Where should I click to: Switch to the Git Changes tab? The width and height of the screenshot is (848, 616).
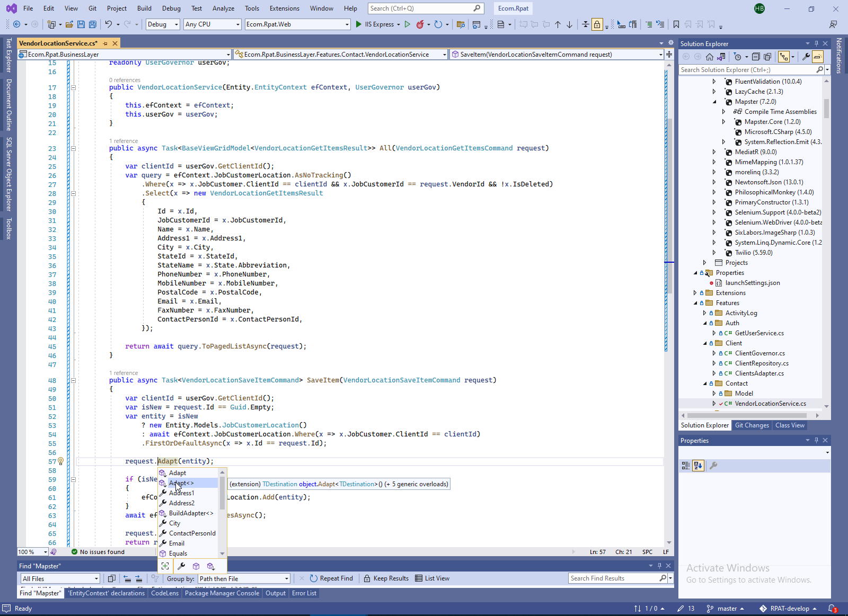click(x=752, y=425)
